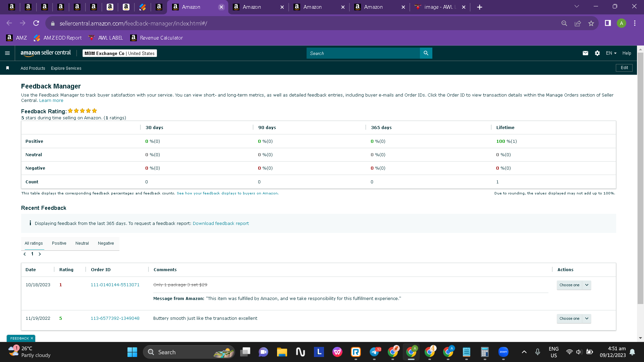Open the weather widget 26°C Partly cloudy
Screen dimensions: 644x362
(x=30, y=352)
